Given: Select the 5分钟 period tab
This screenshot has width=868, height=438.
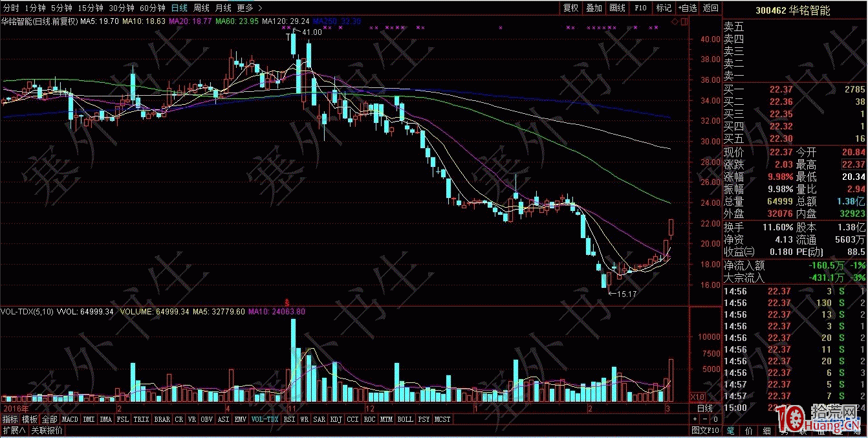Looking at the screenshot, I should tap(61, 8).
